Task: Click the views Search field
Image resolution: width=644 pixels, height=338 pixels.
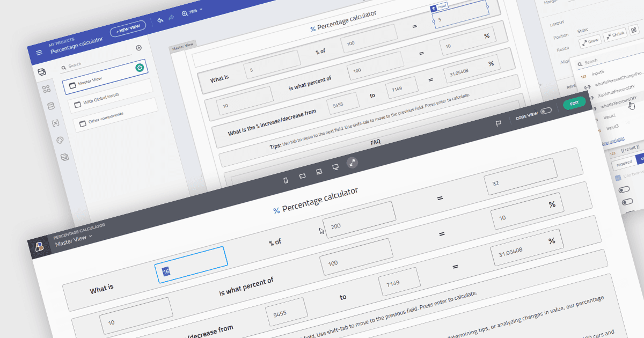Action: point(97,62)
